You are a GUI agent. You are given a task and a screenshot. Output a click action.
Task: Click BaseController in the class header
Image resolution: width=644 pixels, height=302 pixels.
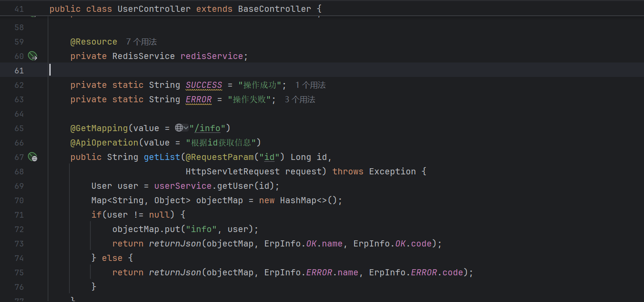click(275, 9)
